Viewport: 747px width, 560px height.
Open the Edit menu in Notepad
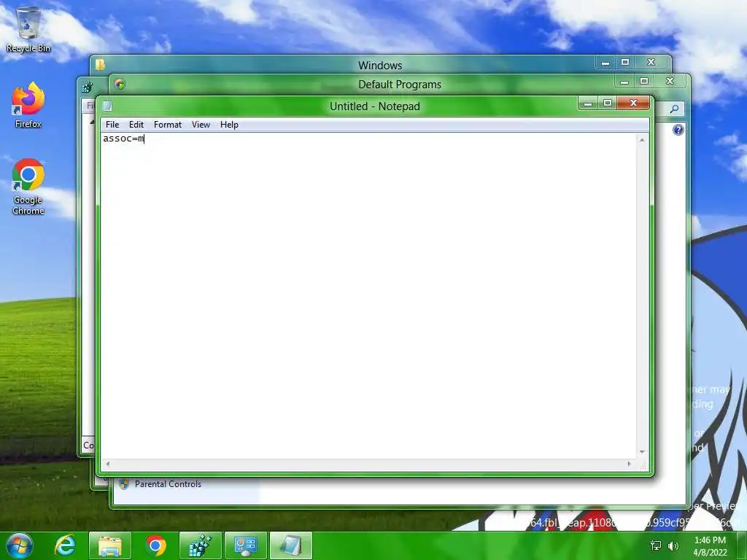[136, 124]
